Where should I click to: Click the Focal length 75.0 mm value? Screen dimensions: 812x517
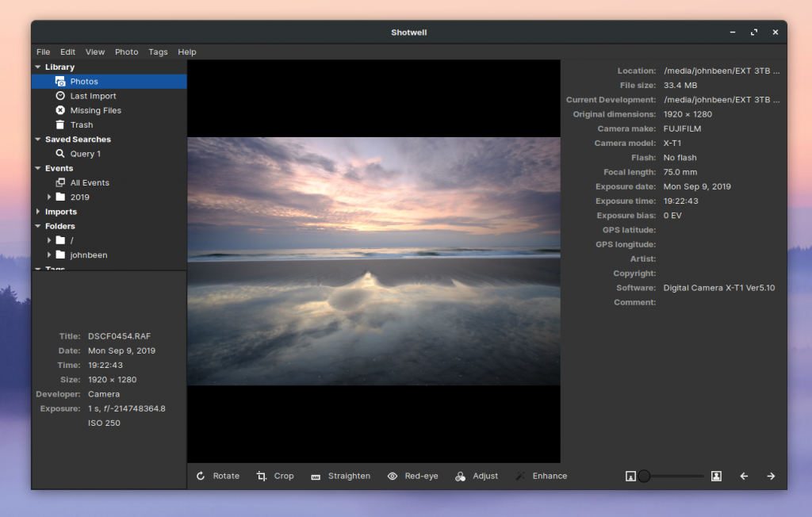point(680,172)
